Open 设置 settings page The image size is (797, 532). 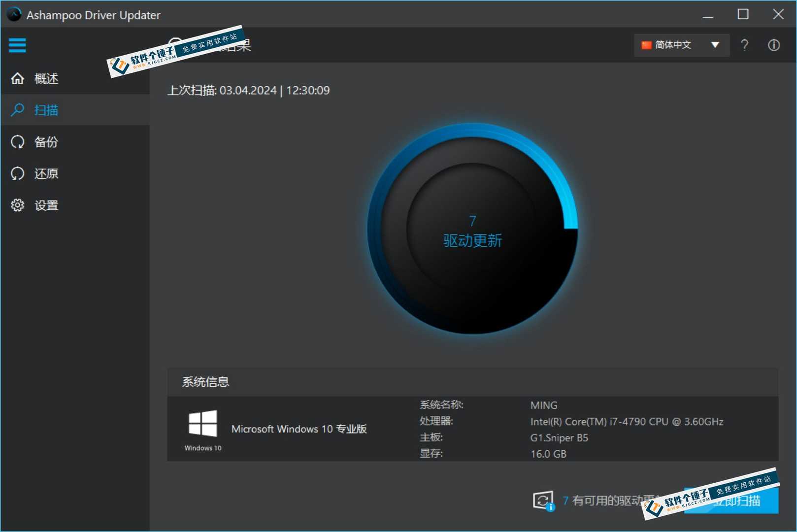click(x=75, y=205)
